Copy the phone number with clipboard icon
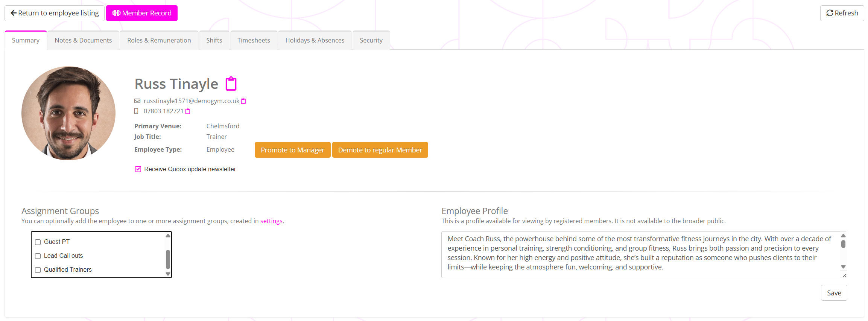Image resolution: width=868 pixels, height=321 pixels. pyautogui.click(x=188, y=111)
